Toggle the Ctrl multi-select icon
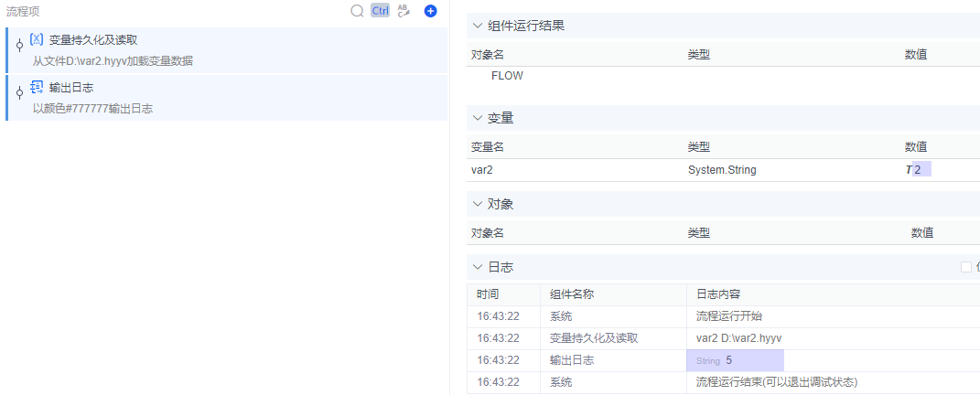Screen dimensions: 980x395 (380, 11)
